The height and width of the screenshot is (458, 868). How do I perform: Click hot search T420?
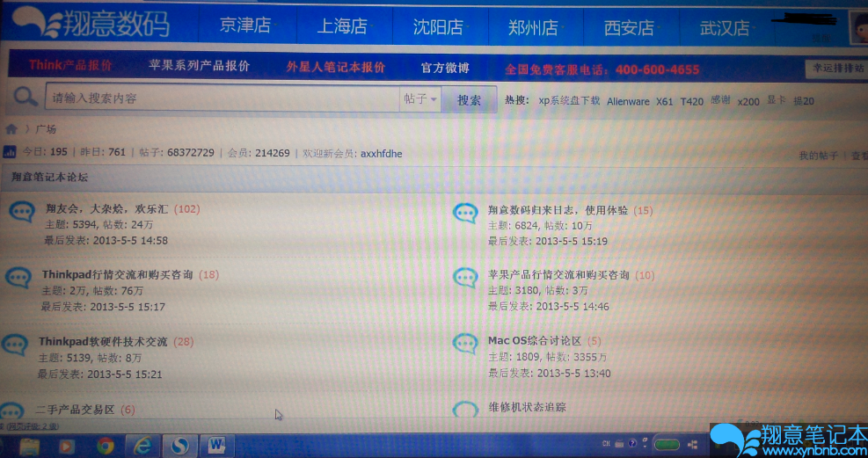tap(691, 101)
